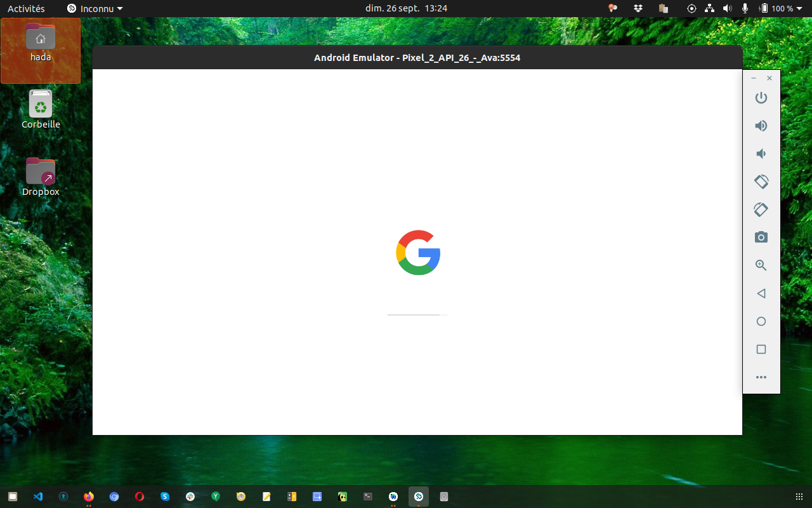Raise the volume in the emulator sidebar
The image size is (812, 508).
[x=761, y=126]
